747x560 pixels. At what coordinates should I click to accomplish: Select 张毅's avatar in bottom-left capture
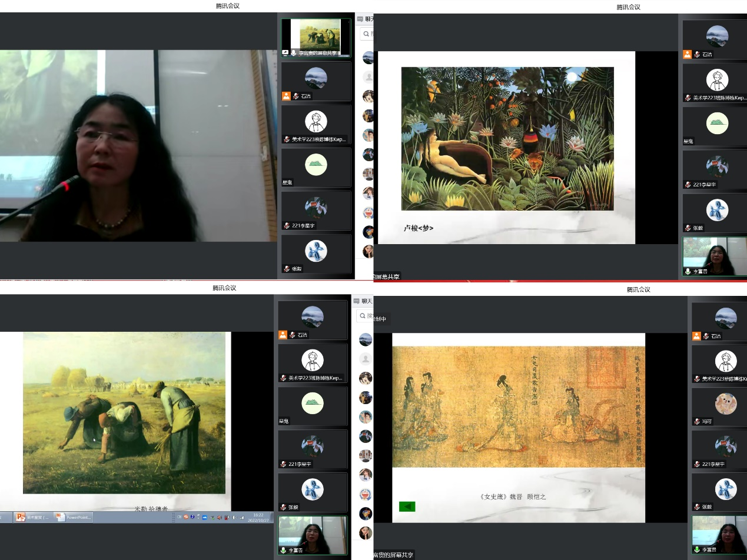(x=313, y=489)
